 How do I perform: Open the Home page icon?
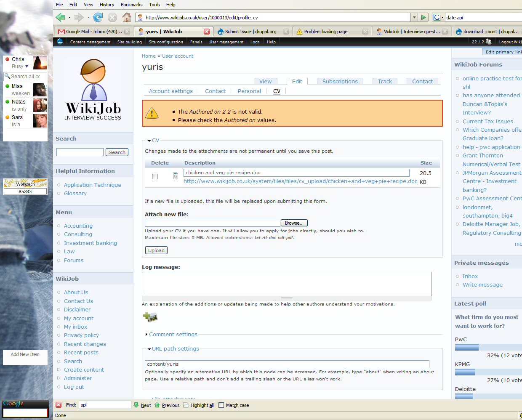click(127, 17)
